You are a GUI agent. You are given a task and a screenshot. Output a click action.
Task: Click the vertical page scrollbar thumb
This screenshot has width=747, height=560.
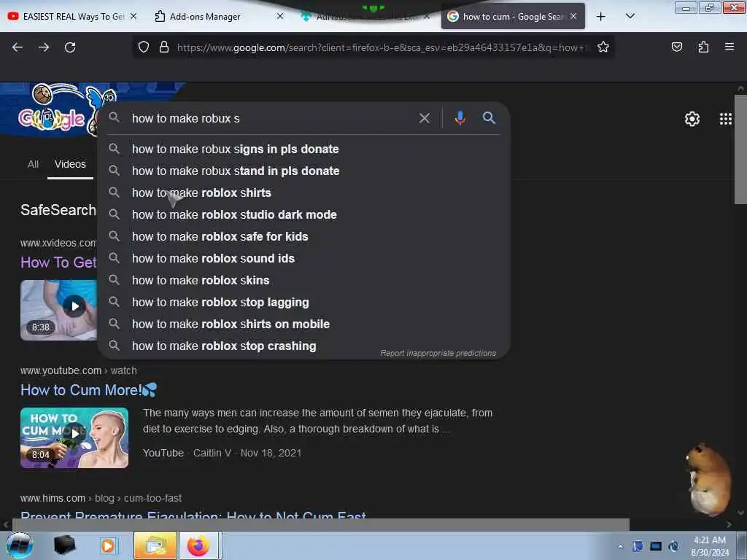click(740, 149)
